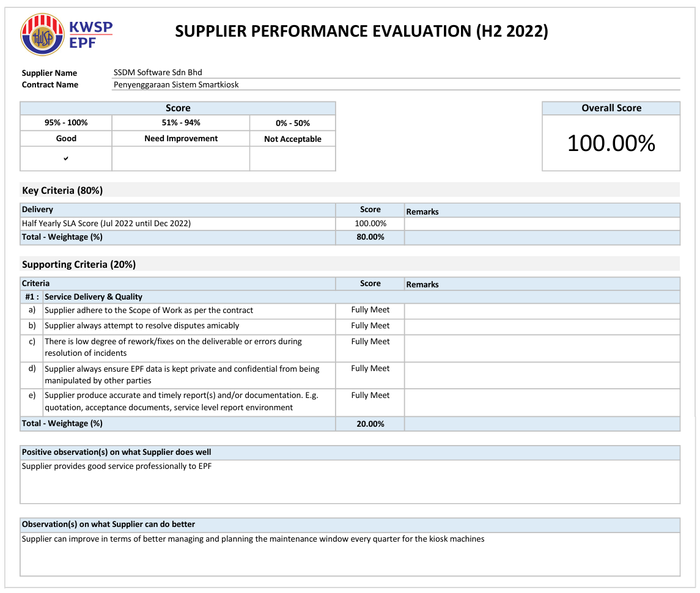Click Fully Meet score for criterion a)

coord(370,310)
